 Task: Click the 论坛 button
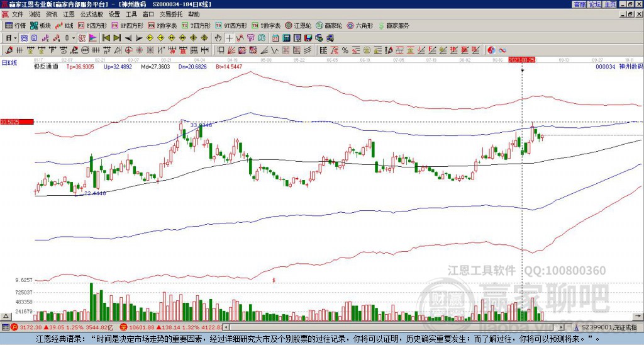[594, 4]
